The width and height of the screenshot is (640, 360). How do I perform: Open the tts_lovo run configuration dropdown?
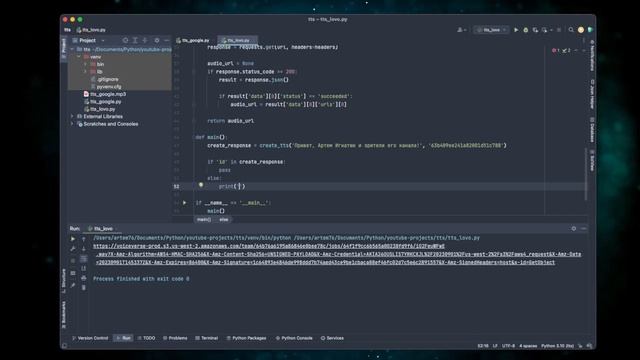coord(491,30)
